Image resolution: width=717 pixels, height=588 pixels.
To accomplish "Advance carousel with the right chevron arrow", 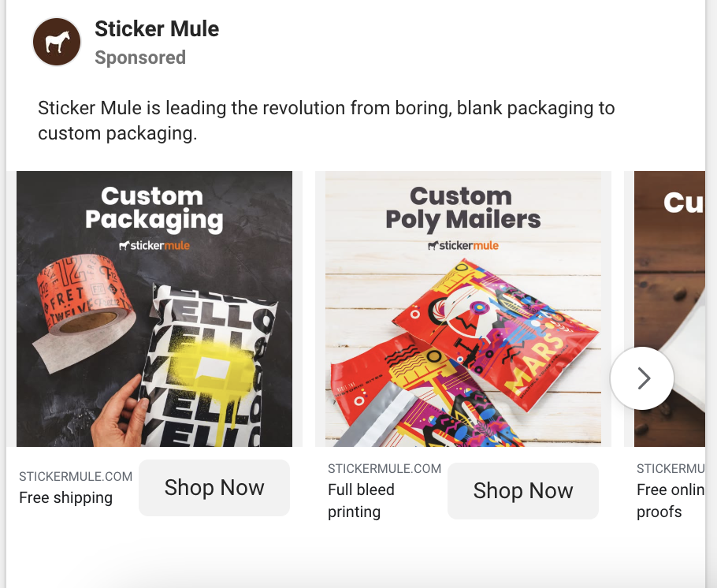I will tap(642, 378).
